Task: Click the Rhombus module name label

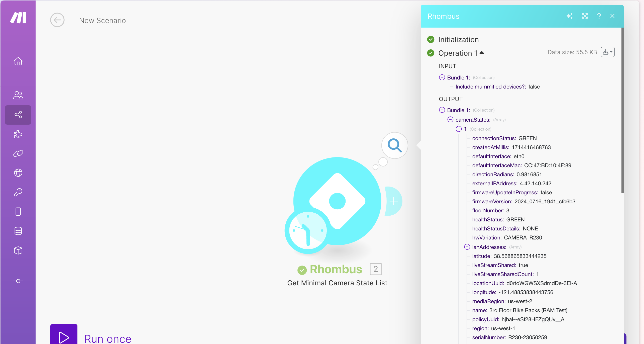Action: coord(336,269)
